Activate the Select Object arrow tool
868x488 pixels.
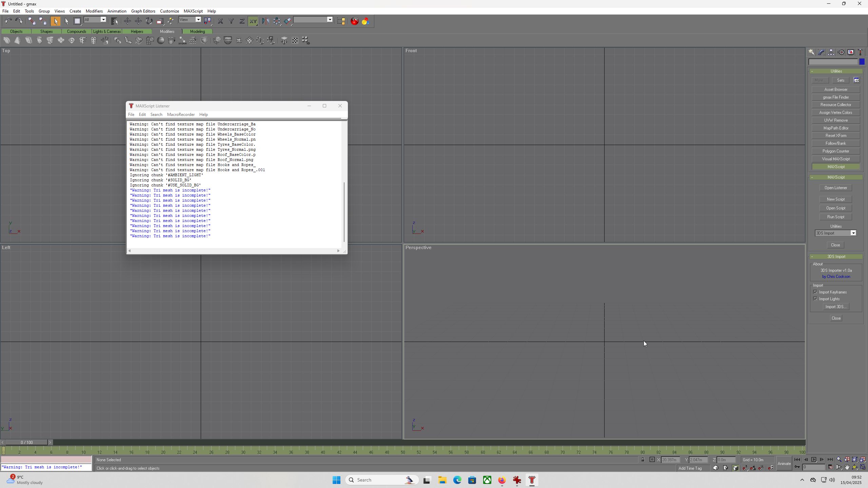coord(56,21)
